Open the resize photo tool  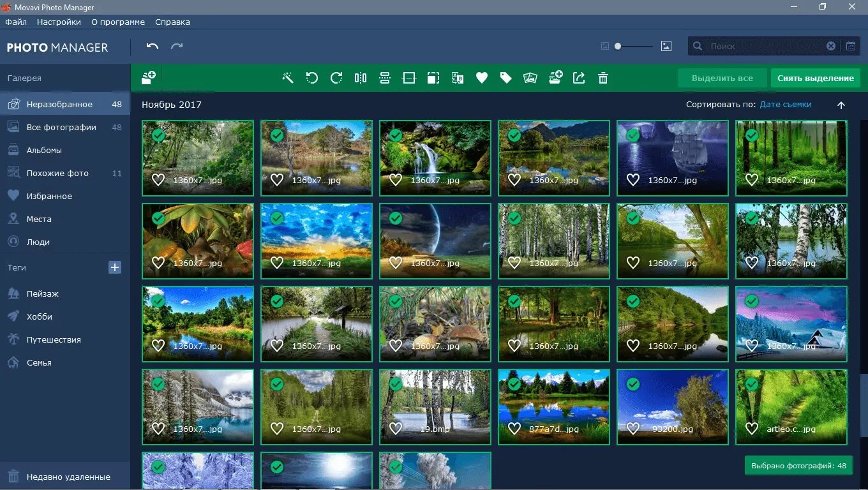pyautogui.click(x=433, y=78)
